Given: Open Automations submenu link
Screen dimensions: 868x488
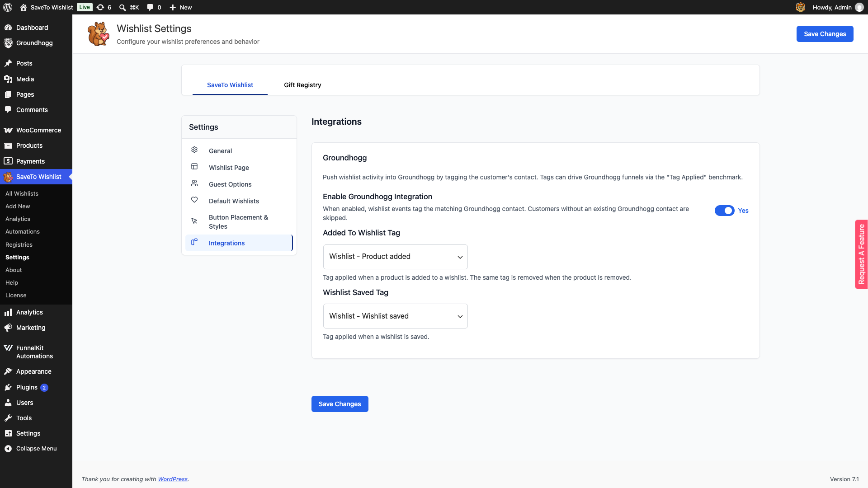Looking at the screenshot, I should (23, 231).
